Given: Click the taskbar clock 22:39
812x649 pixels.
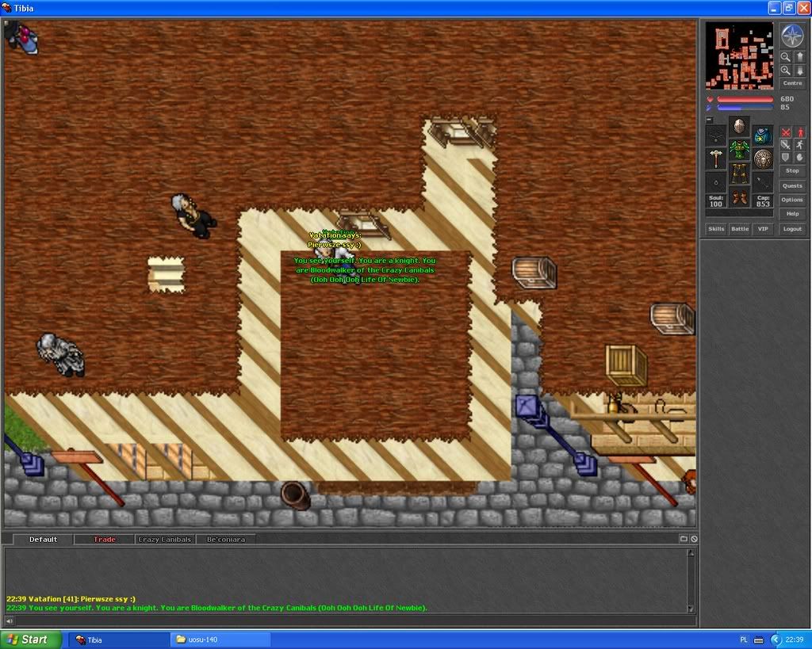Looking at the screenshot, I should [x=795, y=639].
